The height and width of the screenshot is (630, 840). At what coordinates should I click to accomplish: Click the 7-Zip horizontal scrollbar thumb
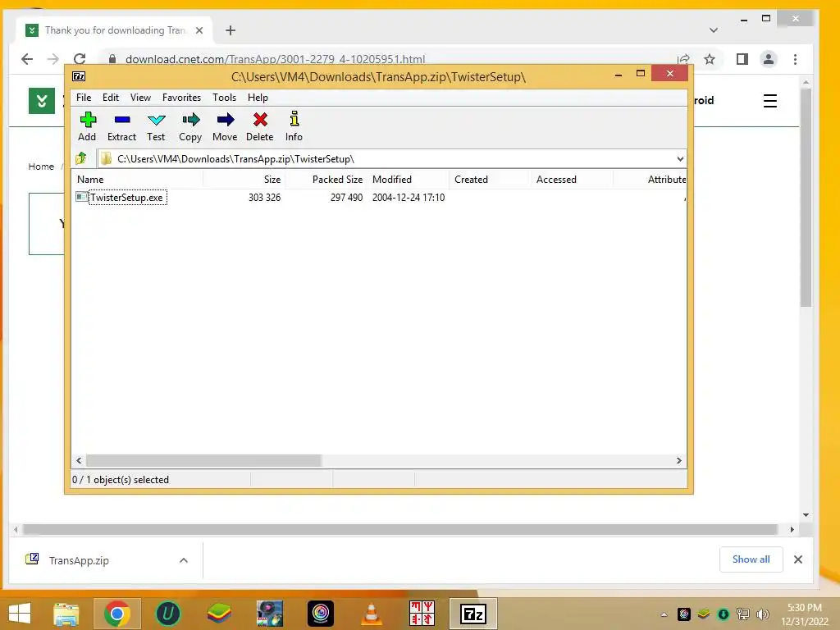click(203, 461)
